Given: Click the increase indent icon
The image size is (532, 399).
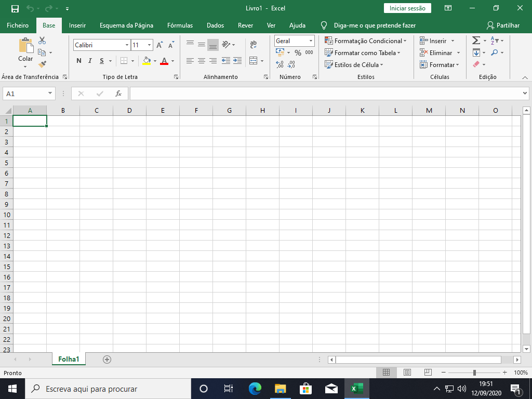Looking at the screenshot, I should pos(237,61).
